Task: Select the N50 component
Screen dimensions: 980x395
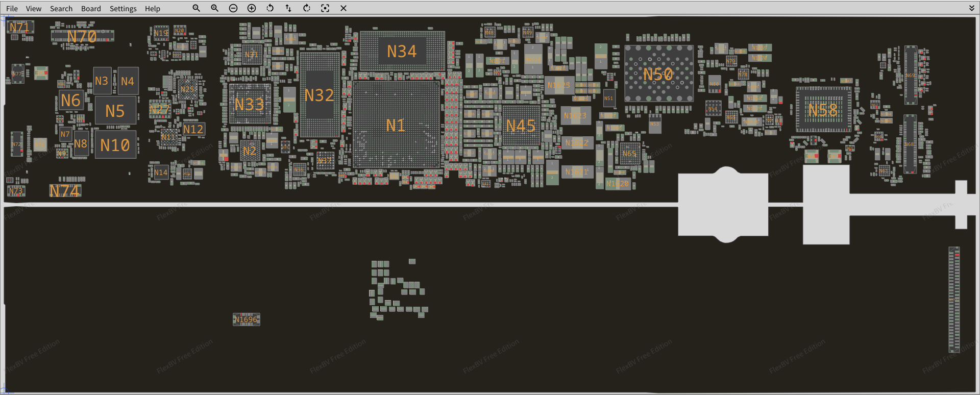Action: click(x=658, y=74)
